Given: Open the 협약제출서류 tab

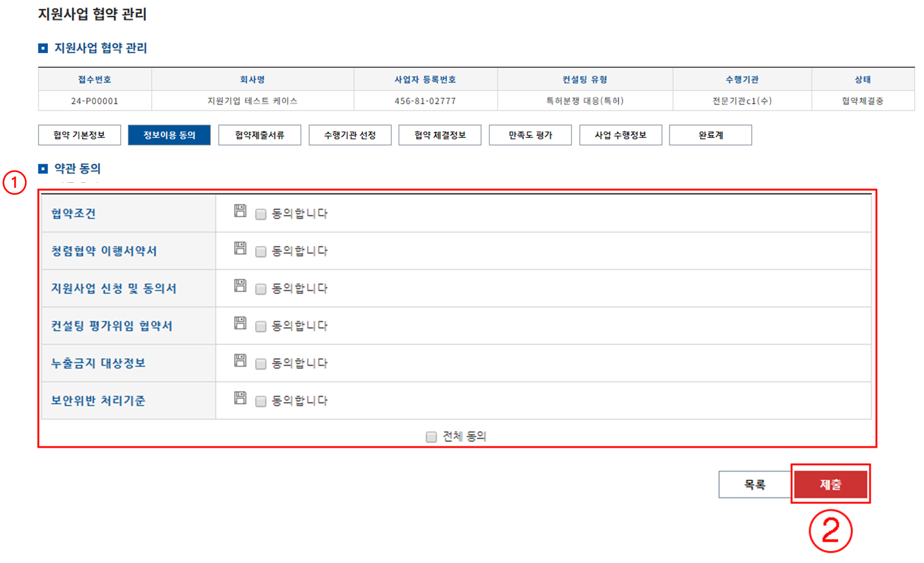Looking at the screenshot, I should [260, 135].
